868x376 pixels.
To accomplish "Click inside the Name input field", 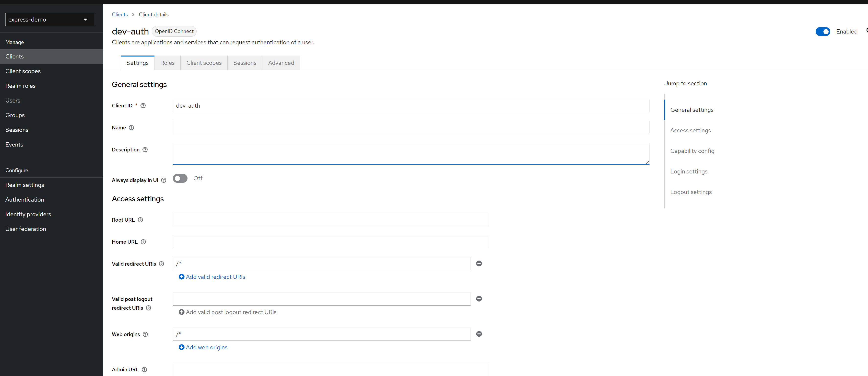I will tap(411, 127).
